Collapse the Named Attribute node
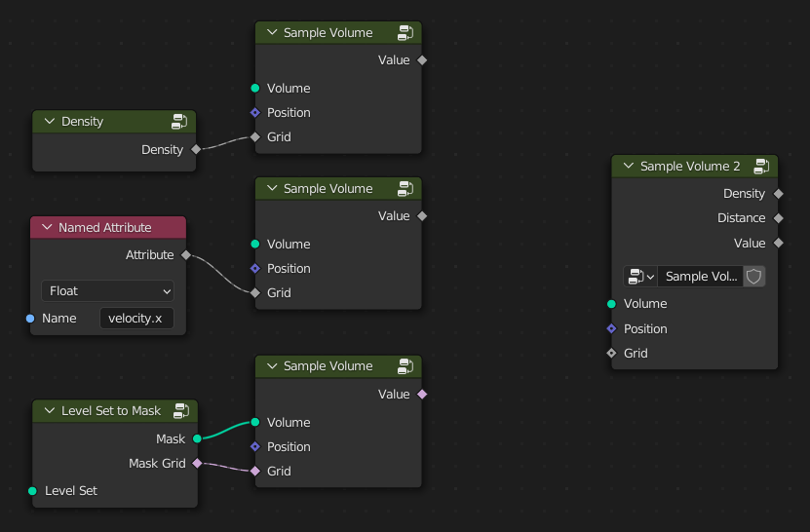This screenshot has height=532, width=810. click(46, 228)
